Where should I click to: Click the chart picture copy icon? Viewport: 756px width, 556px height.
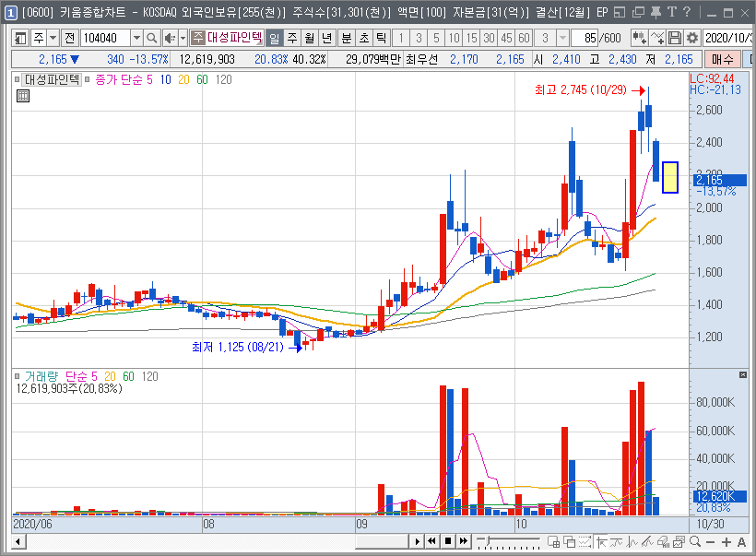tap(679, 542)
